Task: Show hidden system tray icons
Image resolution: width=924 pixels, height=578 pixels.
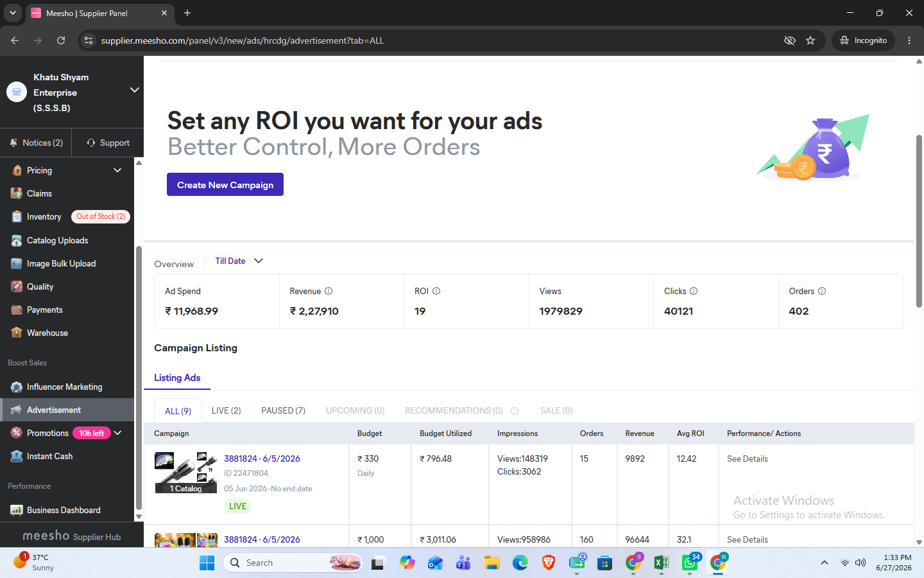Action: coord(824,563)
